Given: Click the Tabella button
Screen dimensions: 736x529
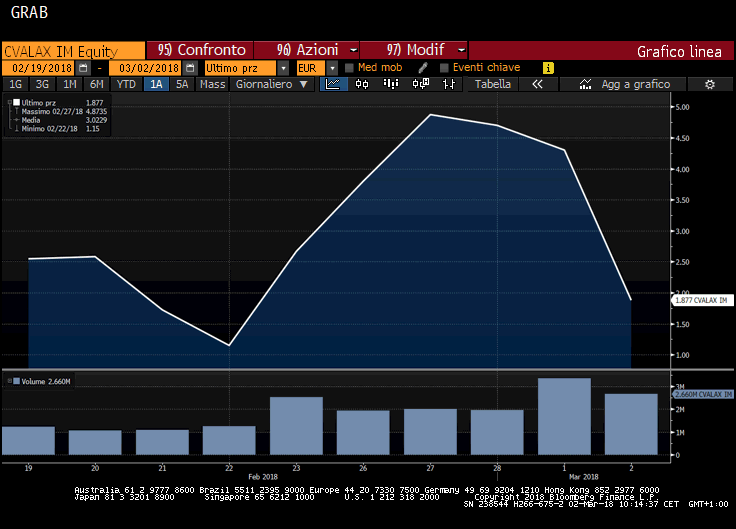Looking at the screenshot, I should pos(493,85).
